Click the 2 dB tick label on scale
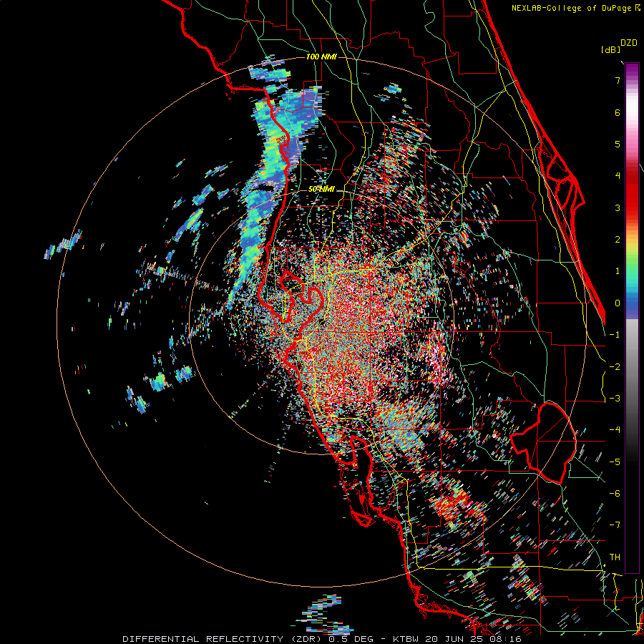The height and width of the screenshot is (644, 644). point(618,240)
